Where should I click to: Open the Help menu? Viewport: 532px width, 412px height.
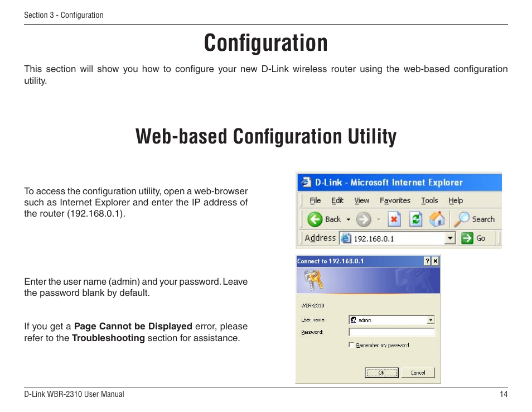coord(456,200)
